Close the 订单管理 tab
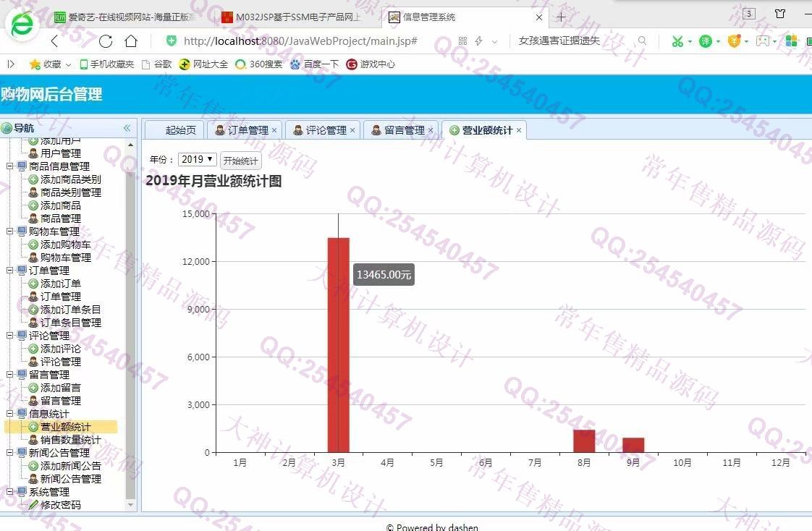Viewport: 812px width, 531px height. pos(274,130)
